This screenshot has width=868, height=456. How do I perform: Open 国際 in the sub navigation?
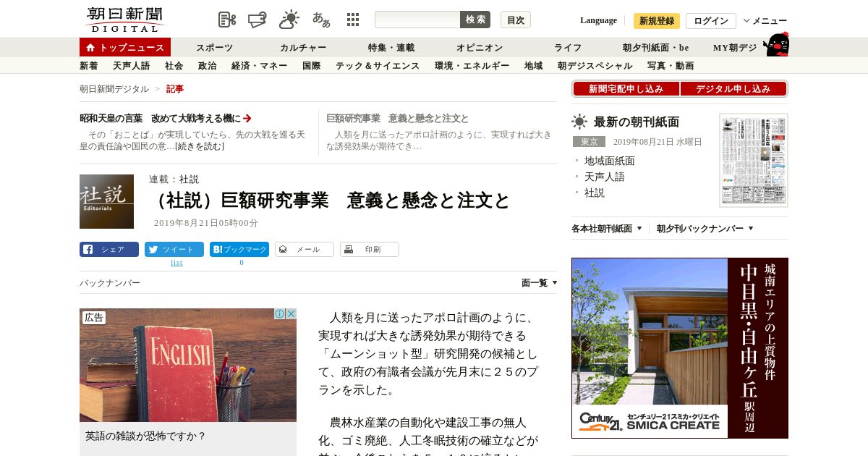point(312,66)
